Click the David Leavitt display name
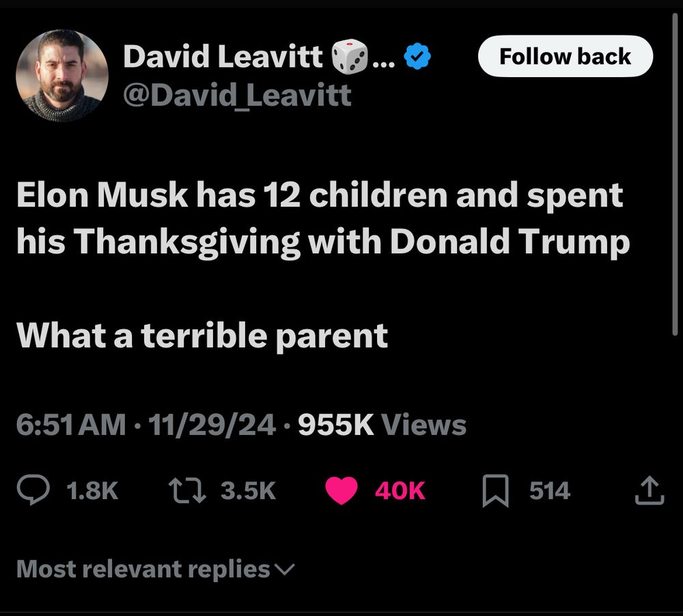683x616 pixels. [x=223, y=57]
